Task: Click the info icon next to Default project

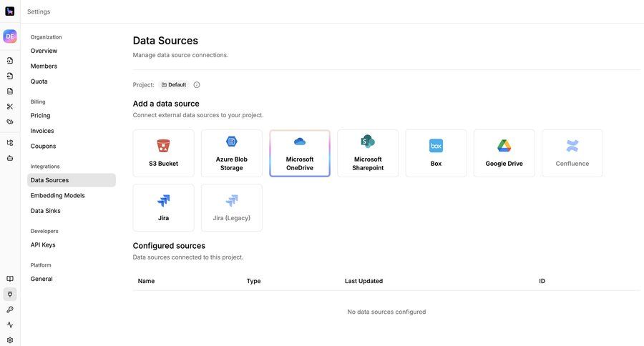Action: coord(197,85)
